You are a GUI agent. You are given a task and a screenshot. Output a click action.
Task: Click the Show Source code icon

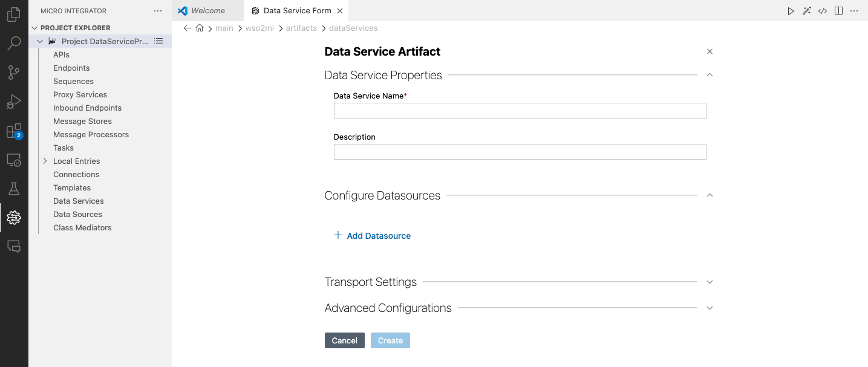(823, 11)
